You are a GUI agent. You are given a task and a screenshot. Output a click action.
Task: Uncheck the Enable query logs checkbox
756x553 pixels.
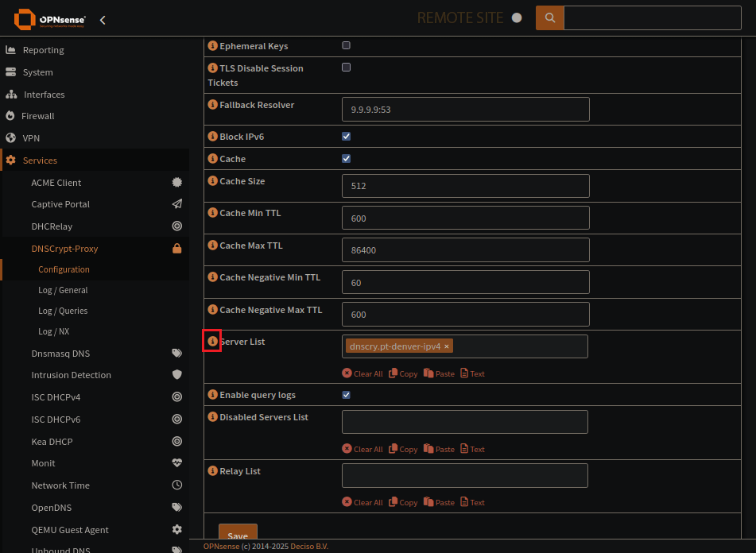coord(346,395)
